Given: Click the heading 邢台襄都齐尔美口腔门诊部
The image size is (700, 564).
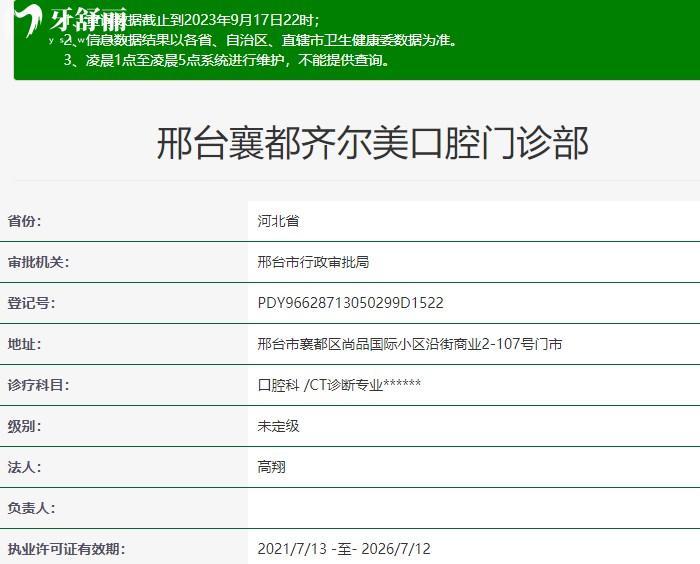Looking at the screenshot, I should pyautogui.click(x=372, y=143).
